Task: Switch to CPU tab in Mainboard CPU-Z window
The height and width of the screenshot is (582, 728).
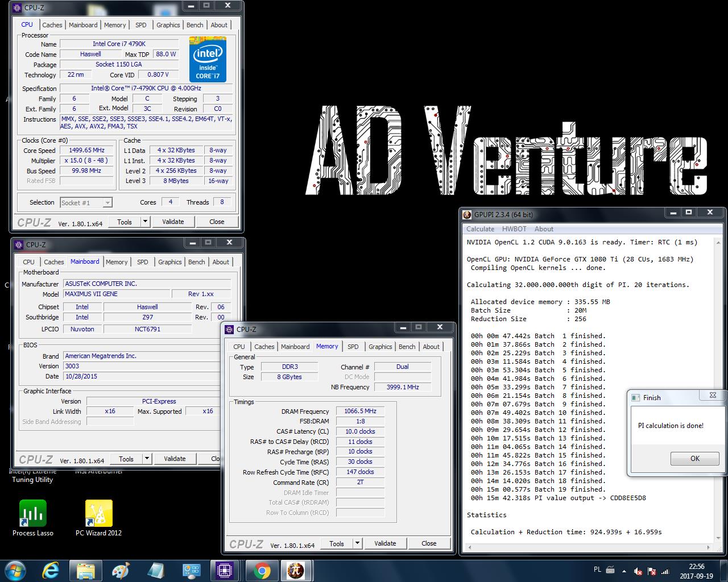Action: tap(28, 262)
